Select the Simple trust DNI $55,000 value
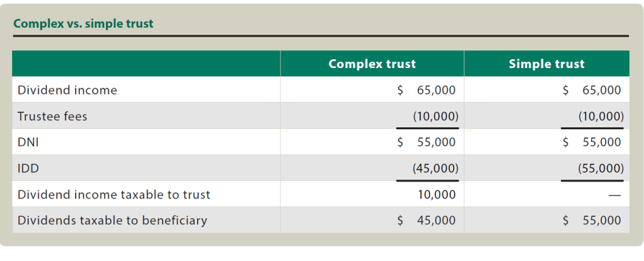 592,142
